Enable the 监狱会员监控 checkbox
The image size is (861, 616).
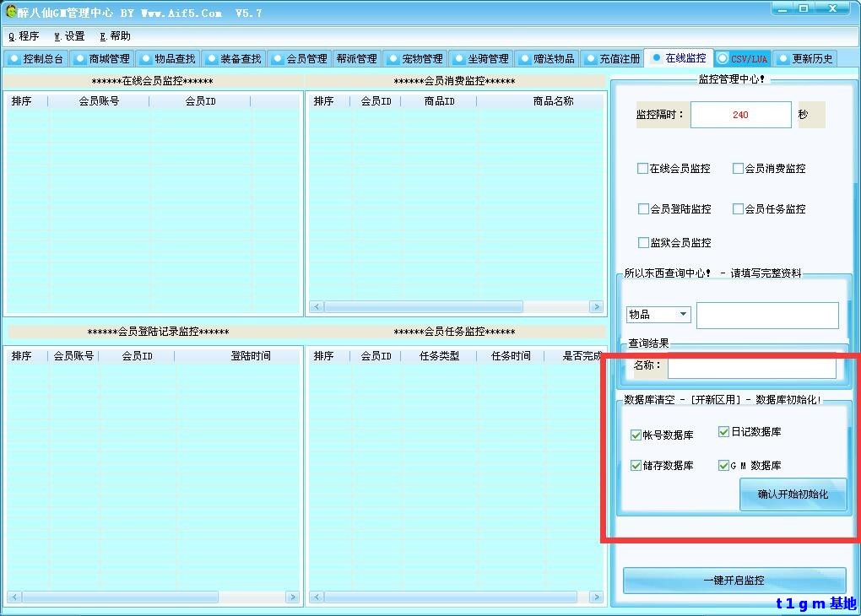coord(642,242)
